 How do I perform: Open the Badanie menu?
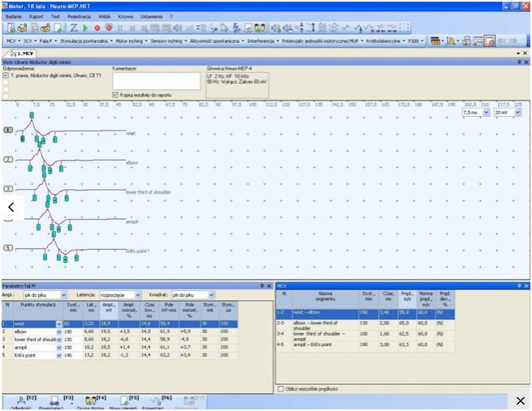tap(14, 15)
